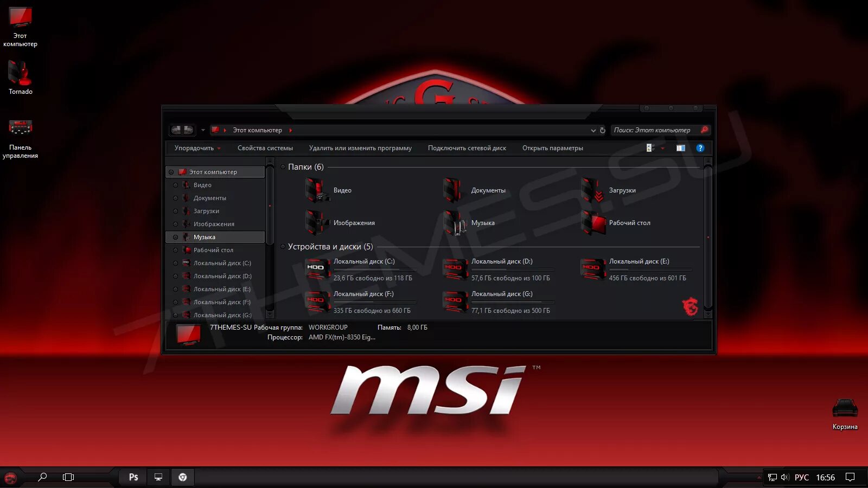Open the Музыка folder in main pane
Viewport: 868px width, 488px height.
455,223
